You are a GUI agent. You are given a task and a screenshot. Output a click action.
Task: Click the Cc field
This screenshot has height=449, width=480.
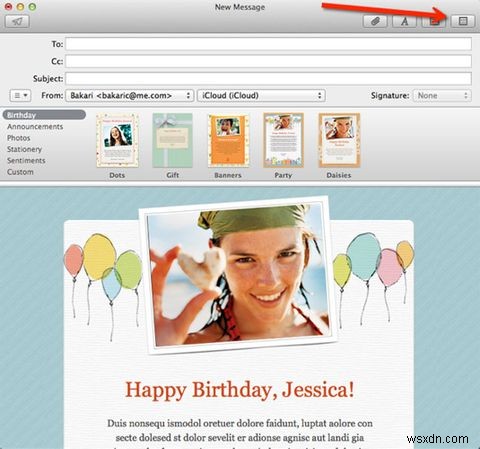(x=268, y=61)
